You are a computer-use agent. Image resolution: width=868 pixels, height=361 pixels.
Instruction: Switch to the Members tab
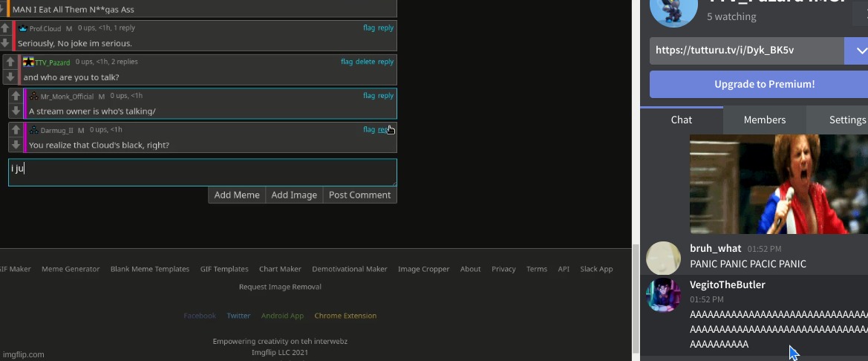click(x=764, y=120)
